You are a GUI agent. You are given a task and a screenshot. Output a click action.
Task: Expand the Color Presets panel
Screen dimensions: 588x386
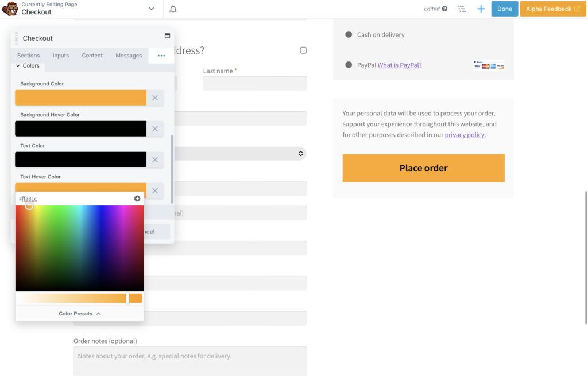[x=80, y=313]
